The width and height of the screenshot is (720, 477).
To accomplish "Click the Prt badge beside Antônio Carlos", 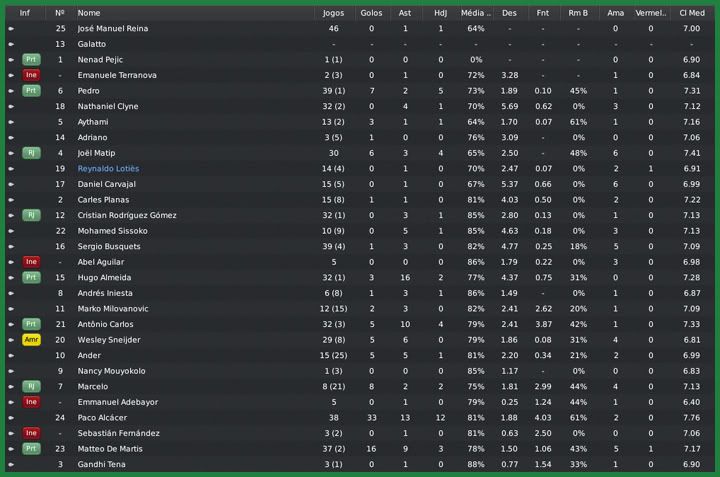I will 31,324.
